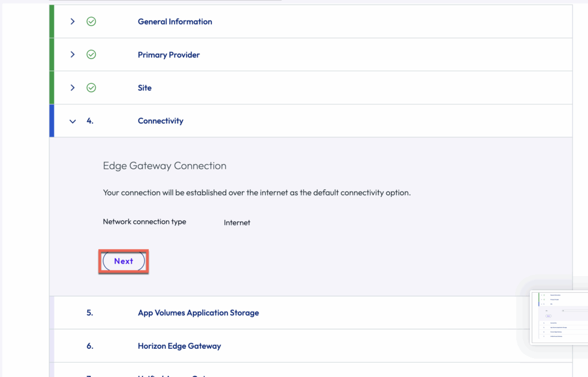Click the green checkmark icon beside Primary Provider
Screen dimensions: 588x377
pos(91,55)
